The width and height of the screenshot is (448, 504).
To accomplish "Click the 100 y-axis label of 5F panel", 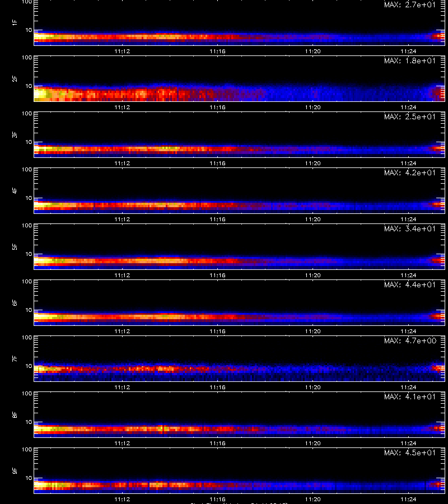I will point(27,226).
